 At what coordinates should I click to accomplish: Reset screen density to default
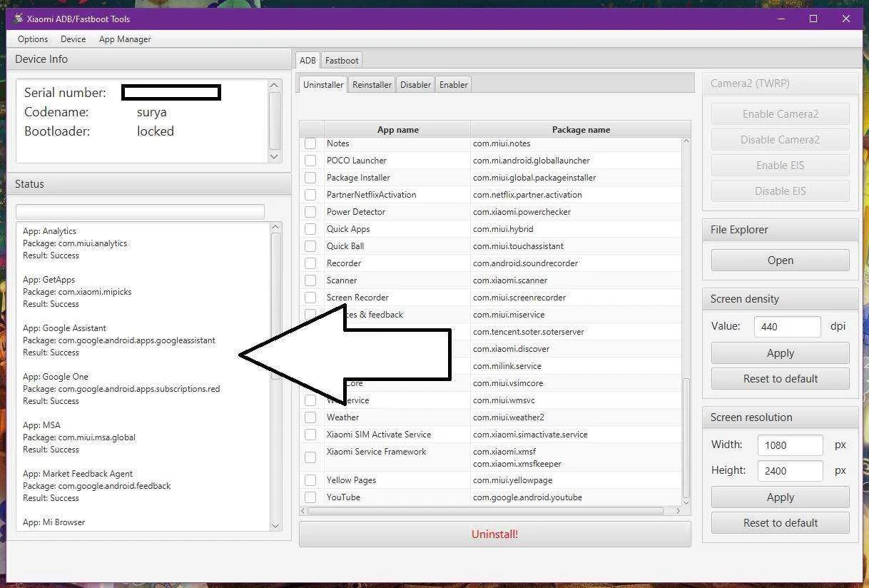tap(780, 379)
